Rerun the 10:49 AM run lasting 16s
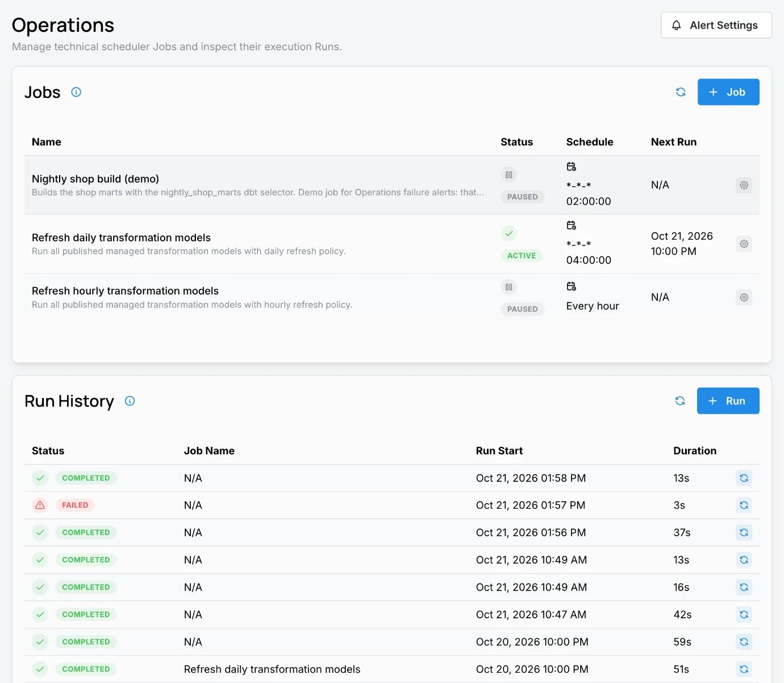 [x=744, y=587]
